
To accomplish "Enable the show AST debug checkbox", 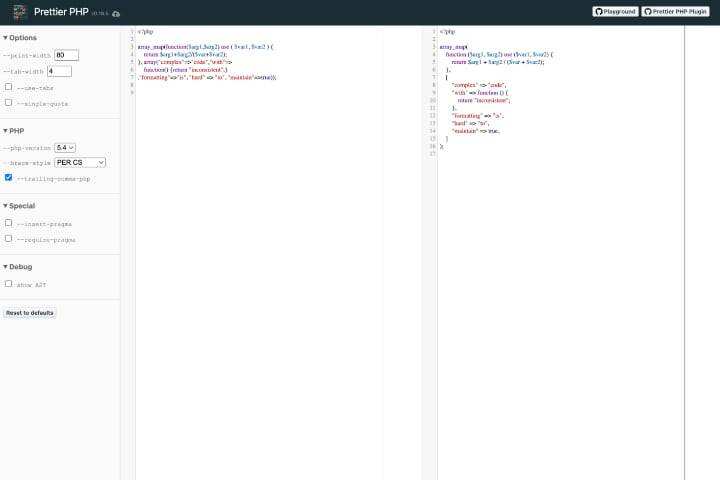I will click(9, 284).
